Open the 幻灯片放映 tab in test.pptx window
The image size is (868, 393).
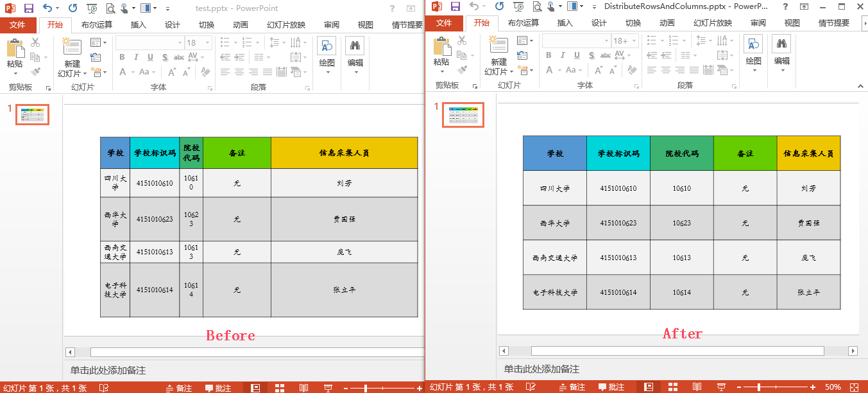[285, 25]
